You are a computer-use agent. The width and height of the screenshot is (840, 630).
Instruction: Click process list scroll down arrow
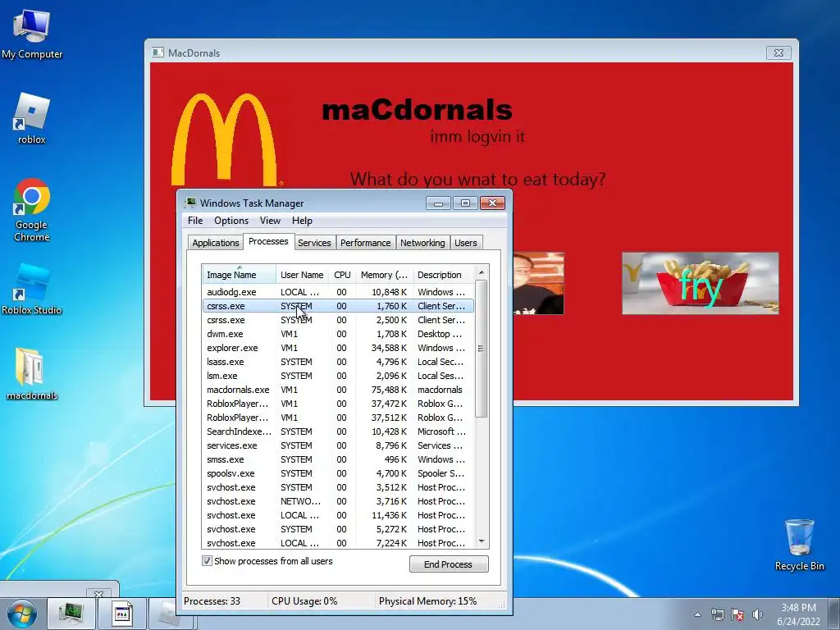pos(481,541)
